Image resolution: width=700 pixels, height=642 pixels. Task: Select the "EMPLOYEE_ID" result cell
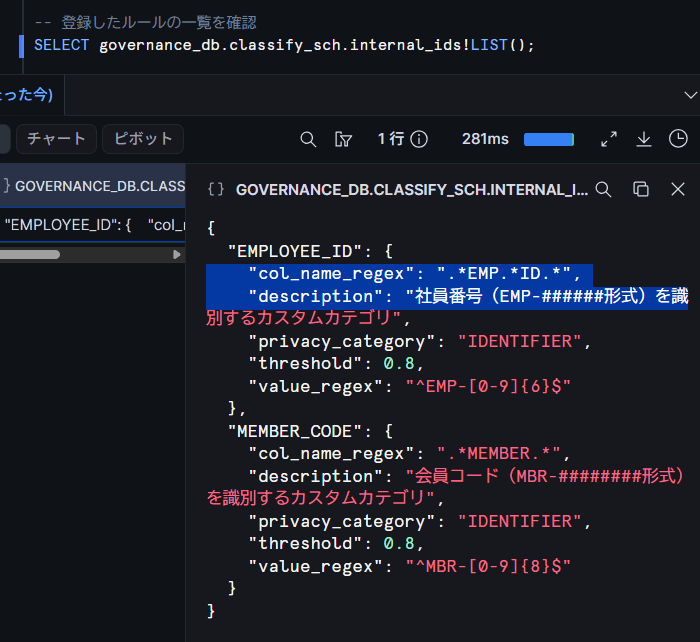92,225
